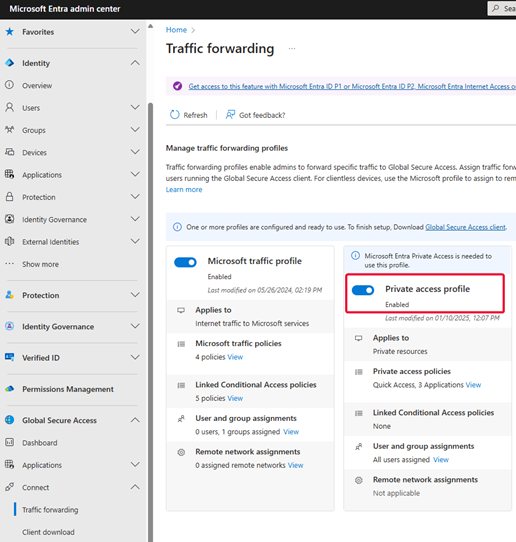Screen dimensions: 516x542
Task: Click the Microsoft Entra admin center title
Action: [65, 9]
